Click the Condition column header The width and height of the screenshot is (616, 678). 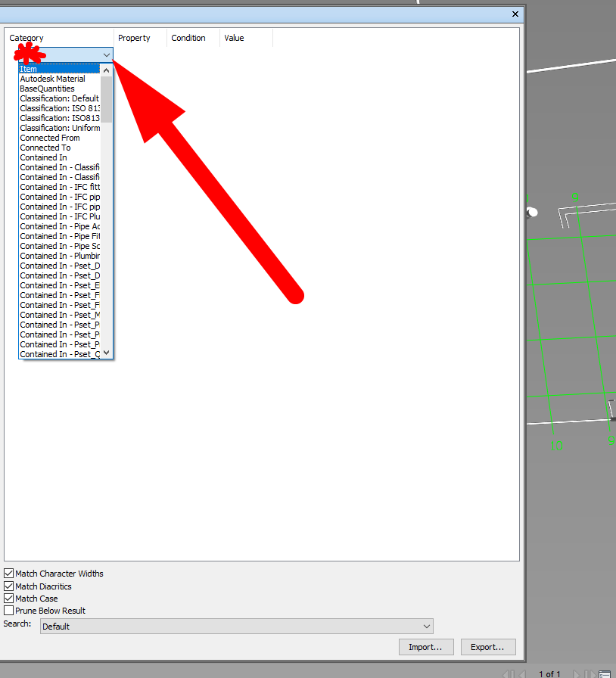(188, 38)
